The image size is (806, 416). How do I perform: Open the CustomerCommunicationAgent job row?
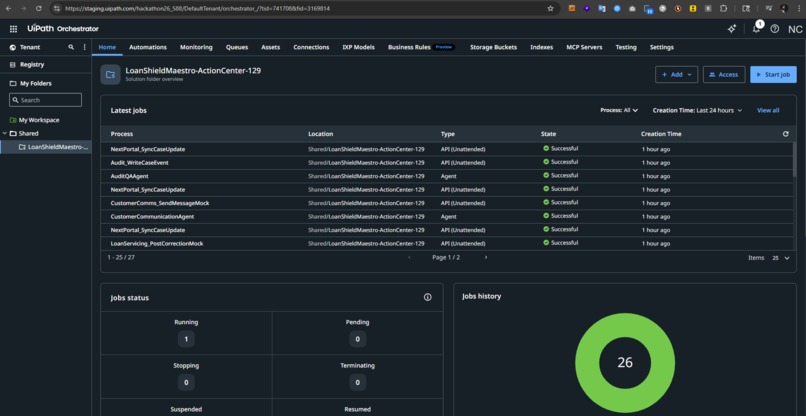(447, 216)
